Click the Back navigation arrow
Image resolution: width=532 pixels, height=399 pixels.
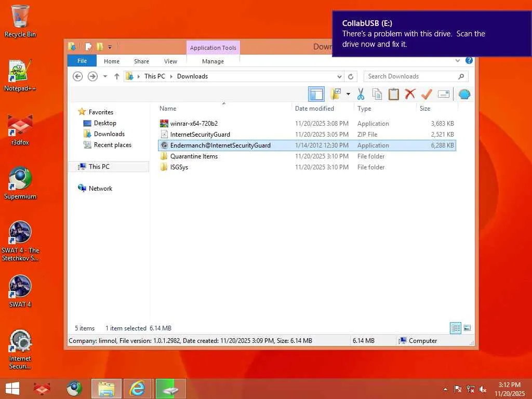tap(78, 76)
